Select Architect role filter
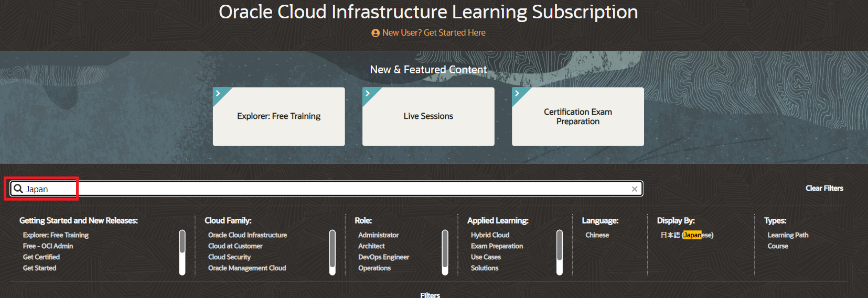 pos(371,246)
